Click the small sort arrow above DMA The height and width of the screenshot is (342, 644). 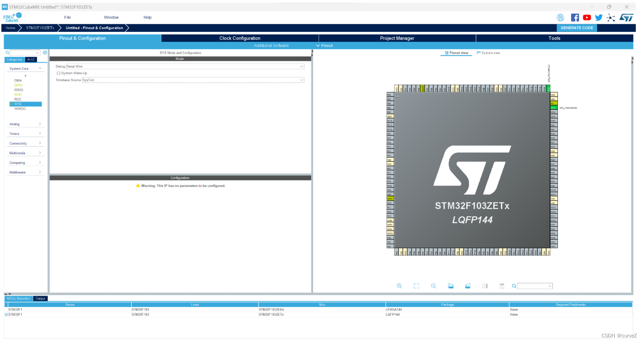point(26,76)
